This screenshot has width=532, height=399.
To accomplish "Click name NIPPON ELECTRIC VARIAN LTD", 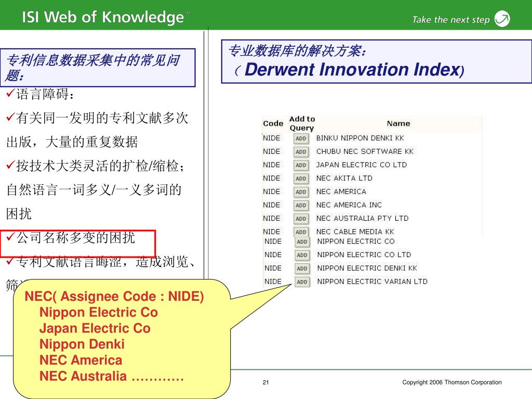I will [372, 282].
